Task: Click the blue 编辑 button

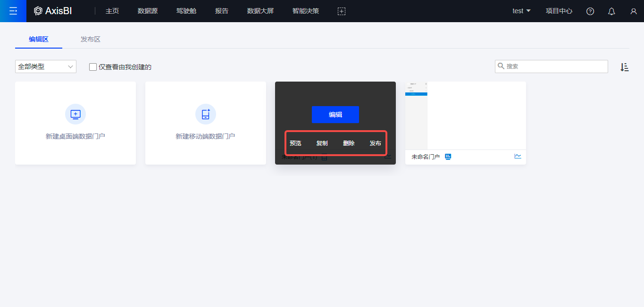Action: 335,115
